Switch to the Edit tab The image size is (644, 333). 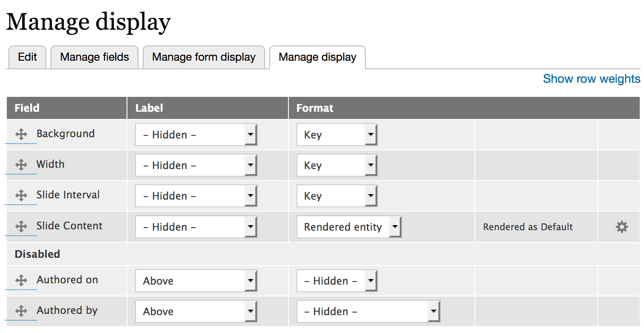(x=28, y=57)
